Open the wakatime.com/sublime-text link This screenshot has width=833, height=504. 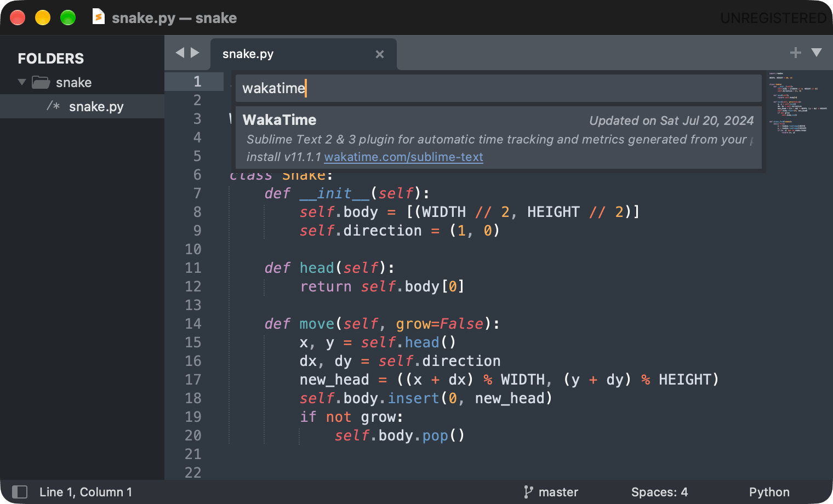[x=404, y=157]
